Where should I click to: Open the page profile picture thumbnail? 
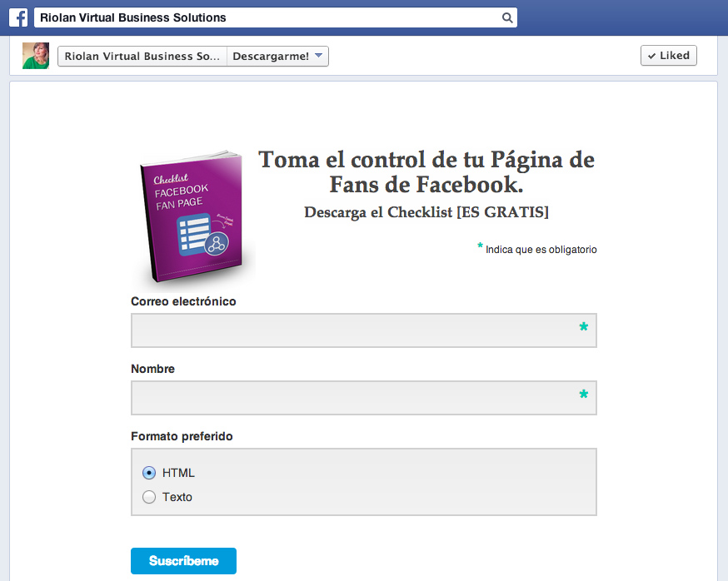point(36,56)
